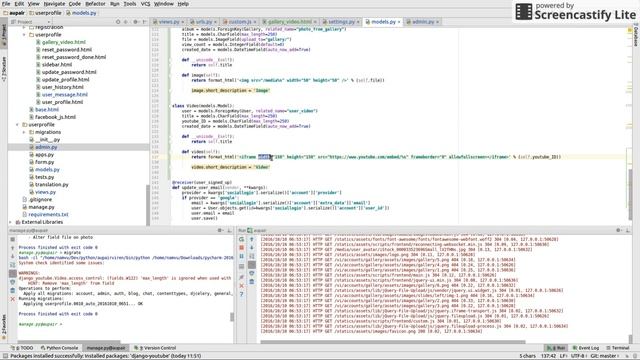
Task: Open the Refactor menu
Action: 95,4
